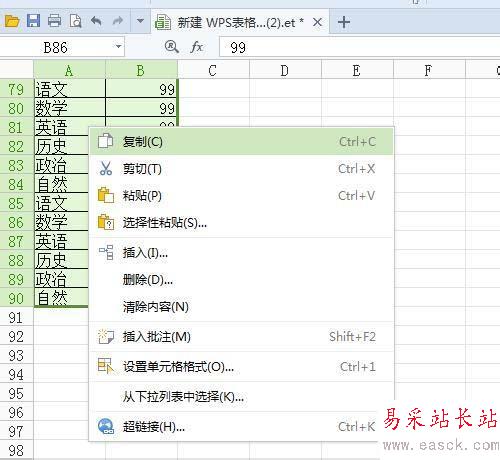500x460 pixels.
Task: Close the 新建 WPS表格 document tab
Action: 318,22
